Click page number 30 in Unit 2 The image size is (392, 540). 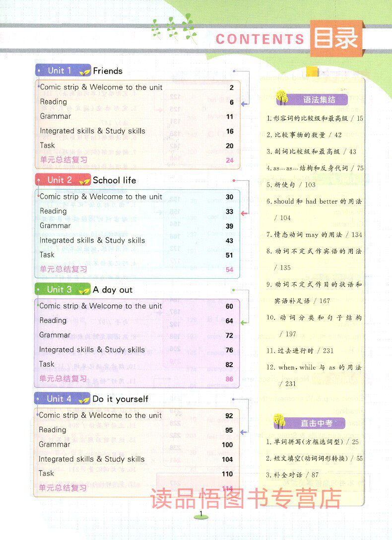click(229, 197)
